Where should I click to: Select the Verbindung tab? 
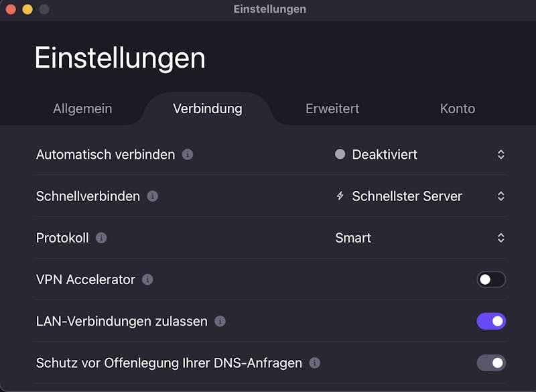coord(208,109)
